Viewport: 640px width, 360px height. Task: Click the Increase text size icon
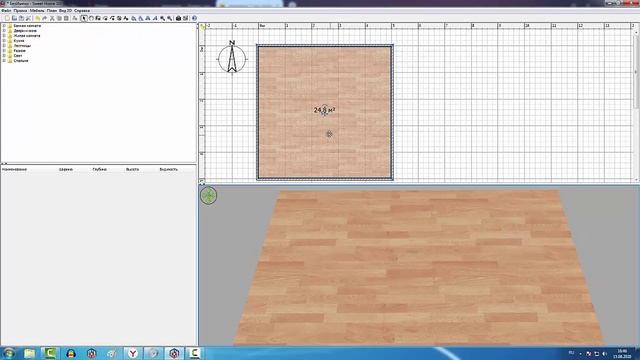pyautogui.click(x=133, y=18)
